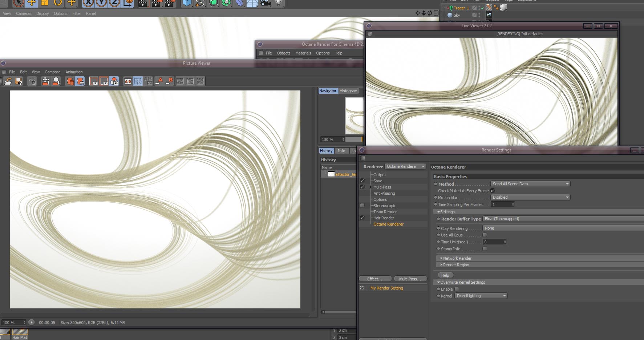Switch to the Histogram tab
Screen dimensions: 644x340
click(x=348, y=91)
